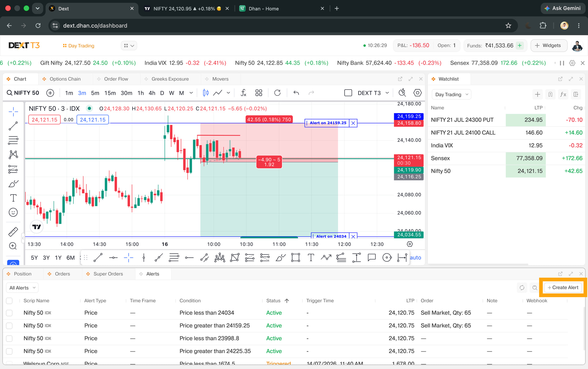Click the zoom in magnifier tool in sidebar
The height and width of the screenshot is (369, 588).
[x=13, y=246]
